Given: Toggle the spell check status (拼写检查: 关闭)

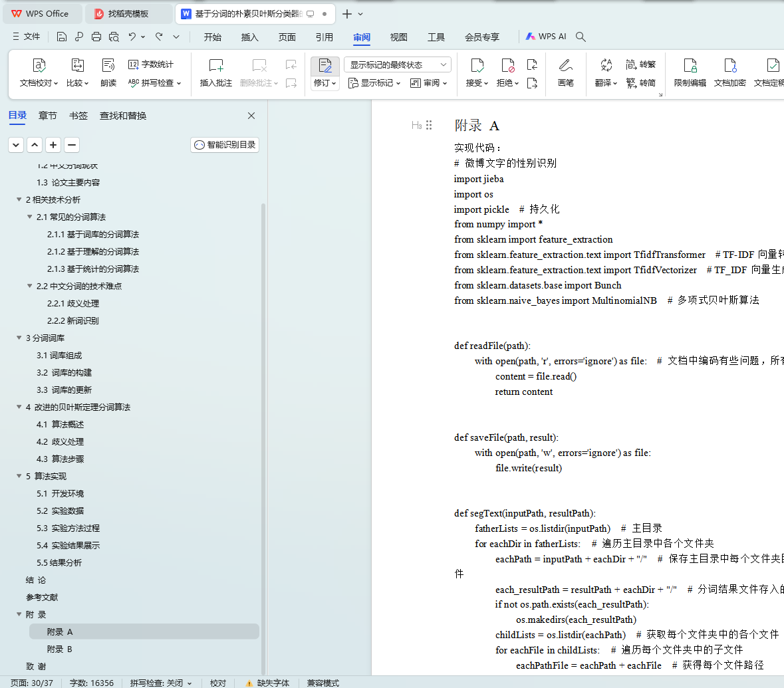Looking at the screenshot, I should (x=160, y=683).
